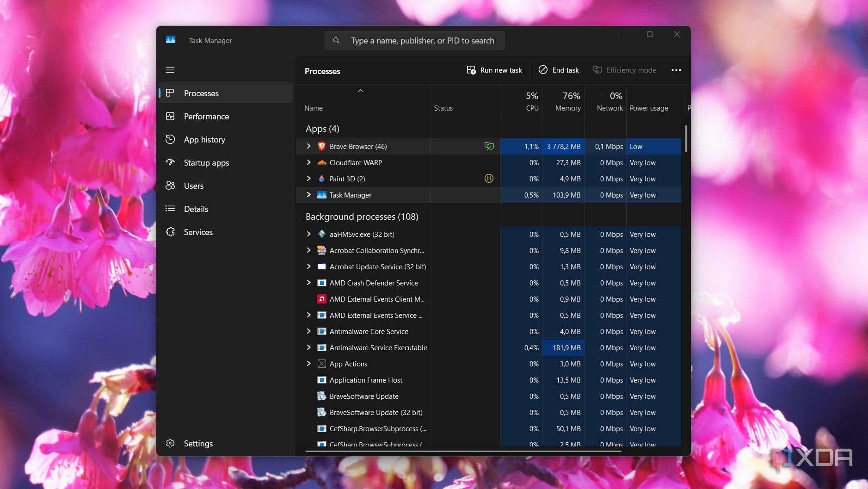Open the hamburger navigation menu
The height and width of the screenshot is (489, 868).
pos(170,70)
